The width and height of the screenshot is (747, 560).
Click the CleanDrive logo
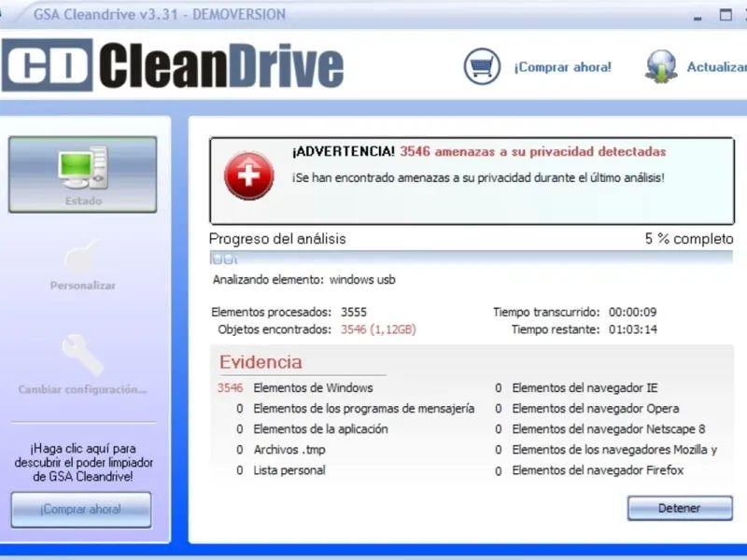point(173,65)
